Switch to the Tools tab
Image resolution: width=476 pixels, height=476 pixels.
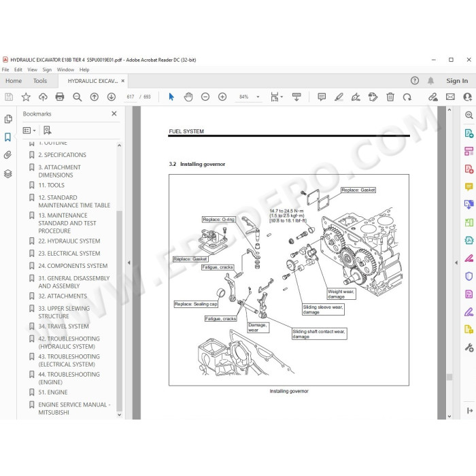click(40, 81)
